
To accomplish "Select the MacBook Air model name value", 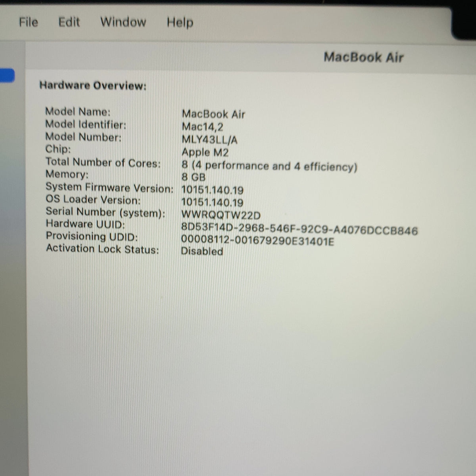I will click(213, 114).
